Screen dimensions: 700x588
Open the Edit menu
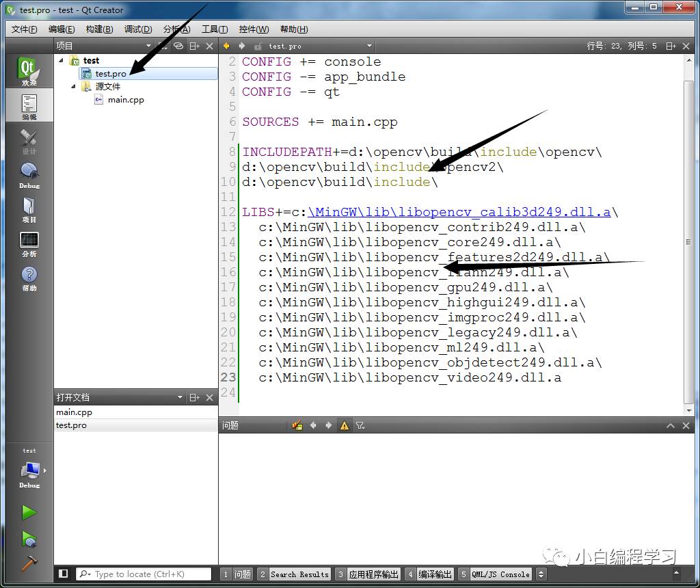click(x=62, y=29)
